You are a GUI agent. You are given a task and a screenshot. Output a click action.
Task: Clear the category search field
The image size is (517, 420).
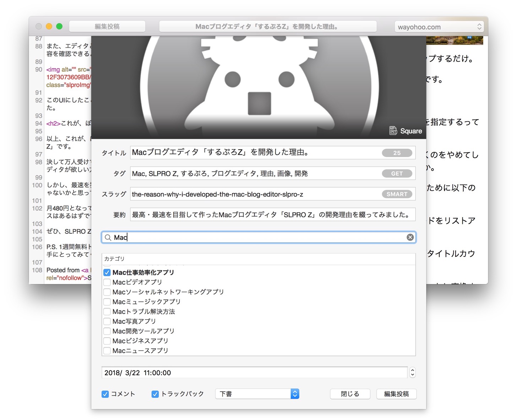[410, 237]
